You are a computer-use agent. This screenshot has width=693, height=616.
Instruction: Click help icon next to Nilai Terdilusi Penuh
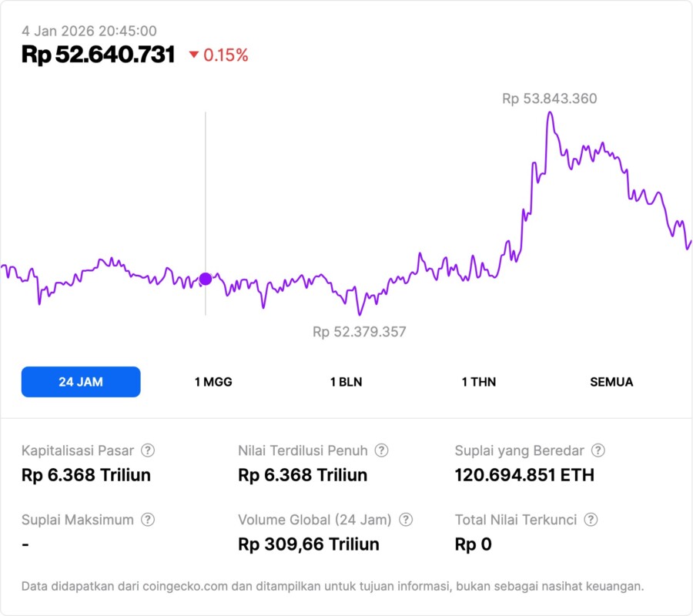point(381,450)
